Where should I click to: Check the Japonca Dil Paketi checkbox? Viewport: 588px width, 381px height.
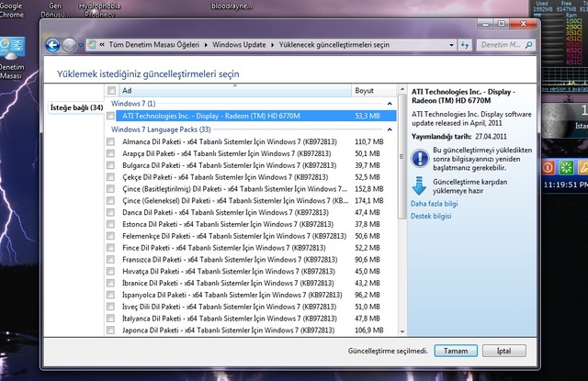tap(110, 331)
